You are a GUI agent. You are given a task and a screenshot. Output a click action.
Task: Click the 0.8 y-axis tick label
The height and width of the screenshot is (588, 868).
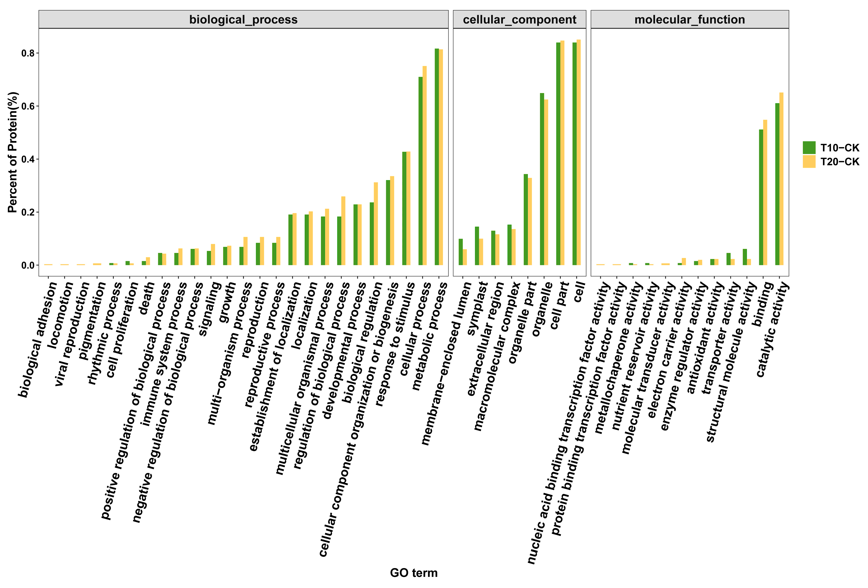pos(28,53)
